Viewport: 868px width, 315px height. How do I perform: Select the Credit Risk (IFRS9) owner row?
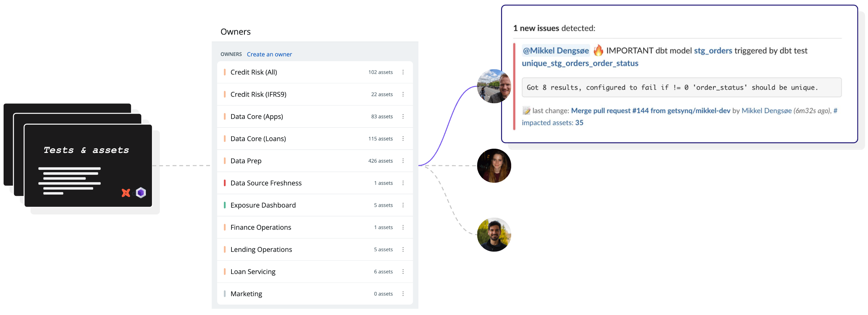(x=315, y=94)
